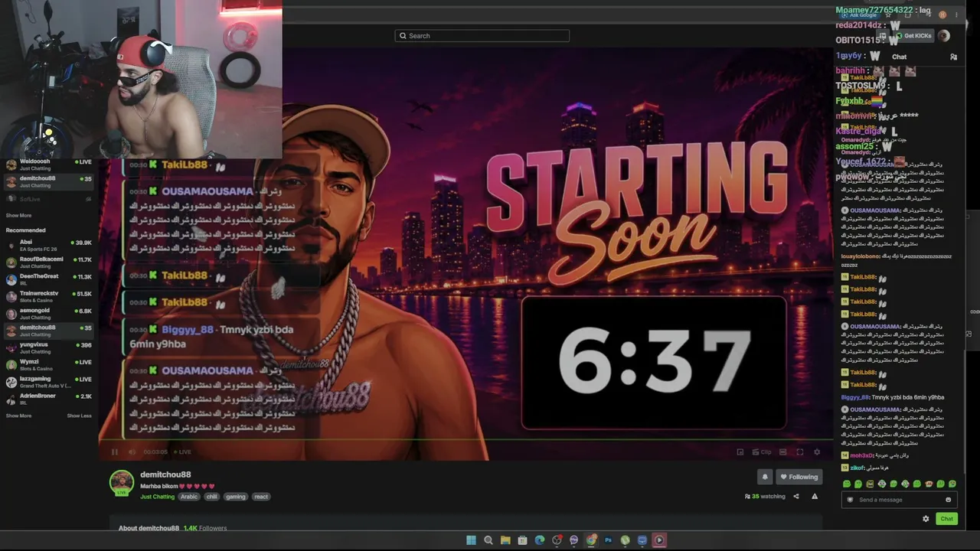Screen dimensions: 980x551
Task: Select the chill tag
Action: click(x=212, y=497)
